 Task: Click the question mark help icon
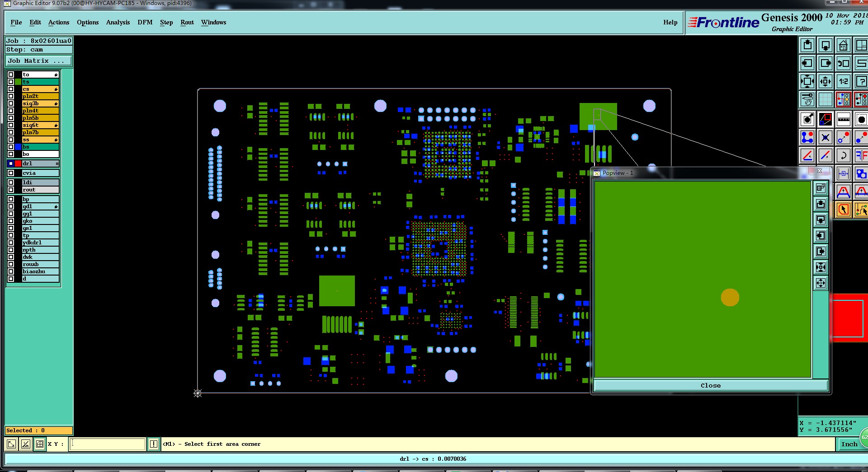861,81
